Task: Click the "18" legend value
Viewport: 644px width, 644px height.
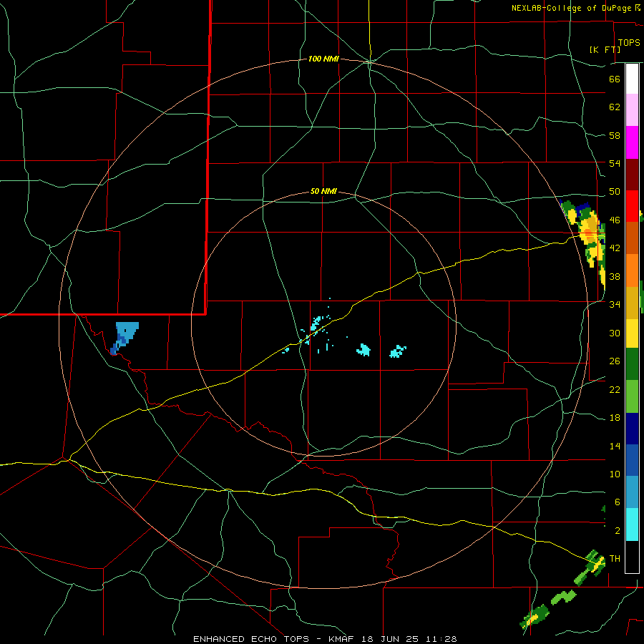Action: tap(615, 418)
